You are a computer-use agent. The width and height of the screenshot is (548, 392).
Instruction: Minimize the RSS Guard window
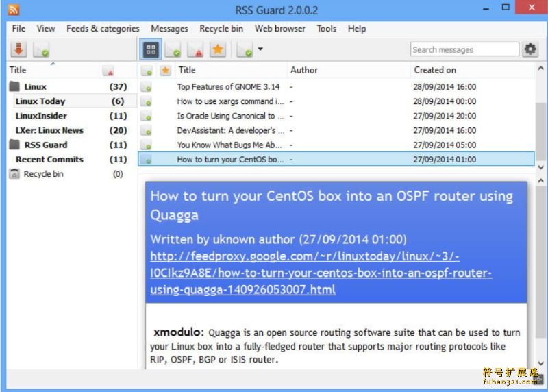click(x=486, y=8)
